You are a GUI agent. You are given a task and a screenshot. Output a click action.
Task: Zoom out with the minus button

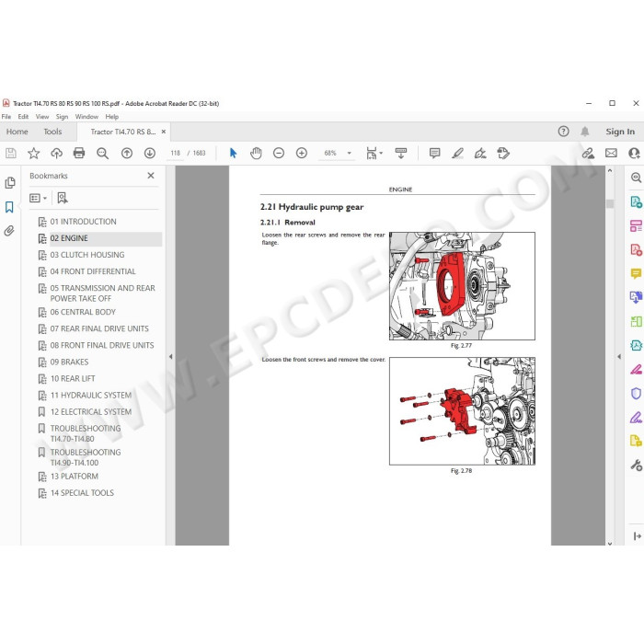click(279, 154)
